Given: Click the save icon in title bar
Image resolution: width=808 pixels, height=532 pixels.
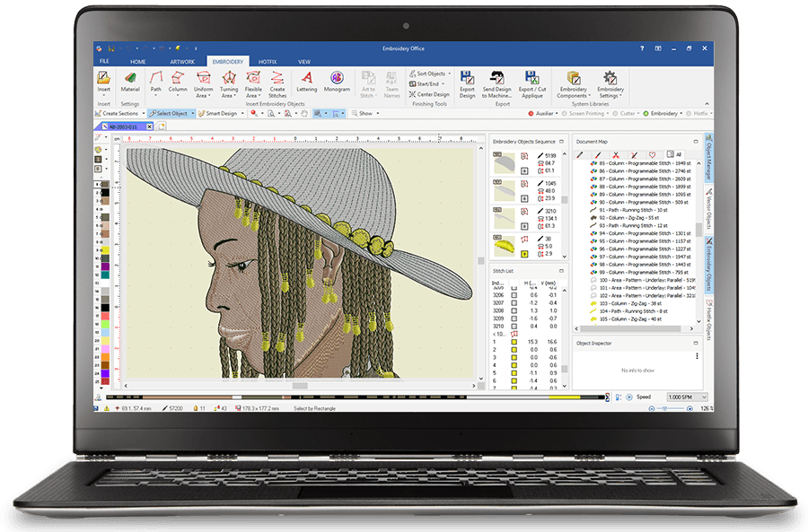Looking at the screenshot, I should [110, 48].
